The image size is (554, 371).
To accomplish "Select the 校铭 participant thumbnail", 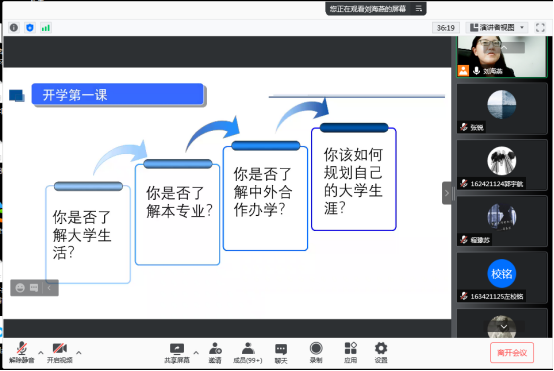I will (502, 278).
